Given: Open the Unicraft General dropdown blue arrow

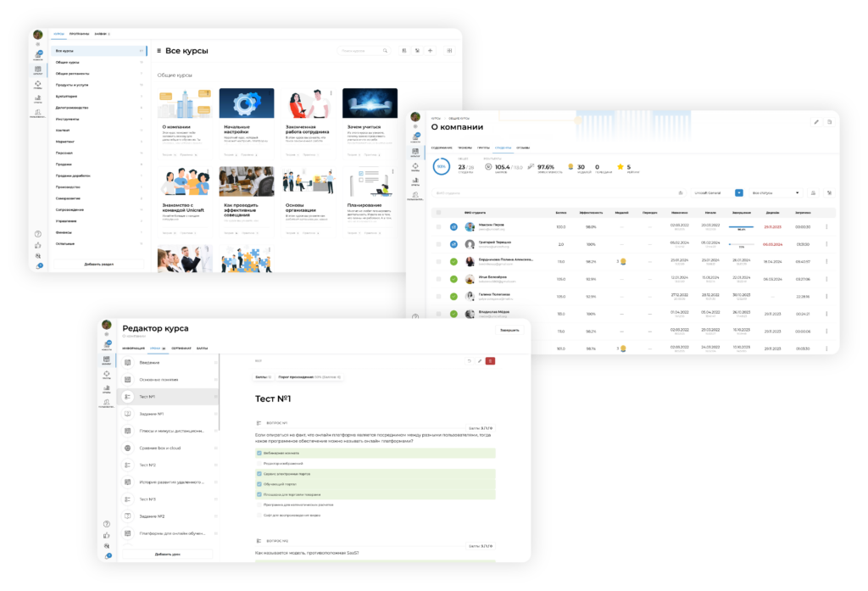Looking at the screenshot, I should (x=739, y=192).
